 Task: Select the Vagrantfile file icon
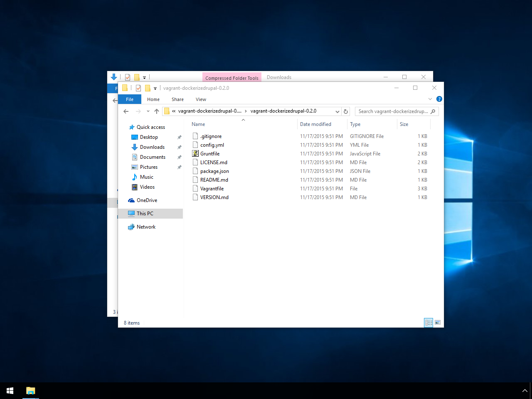(195, 188)
